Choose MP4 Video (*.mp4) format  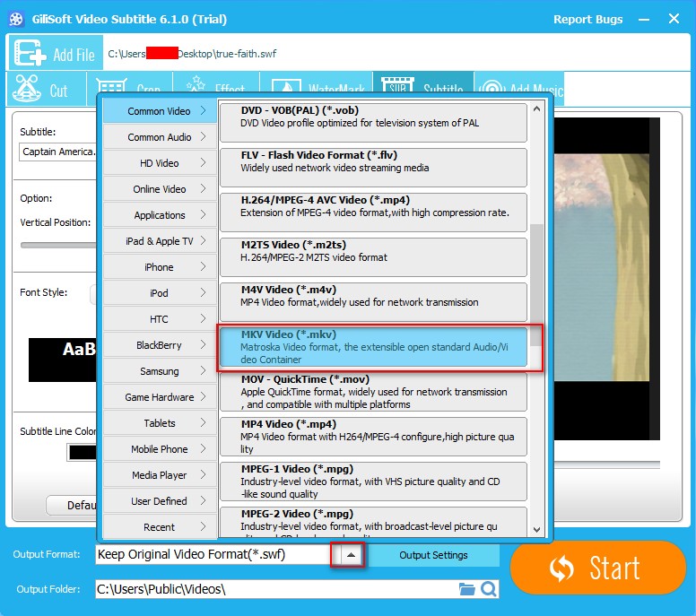coord(373,437)
